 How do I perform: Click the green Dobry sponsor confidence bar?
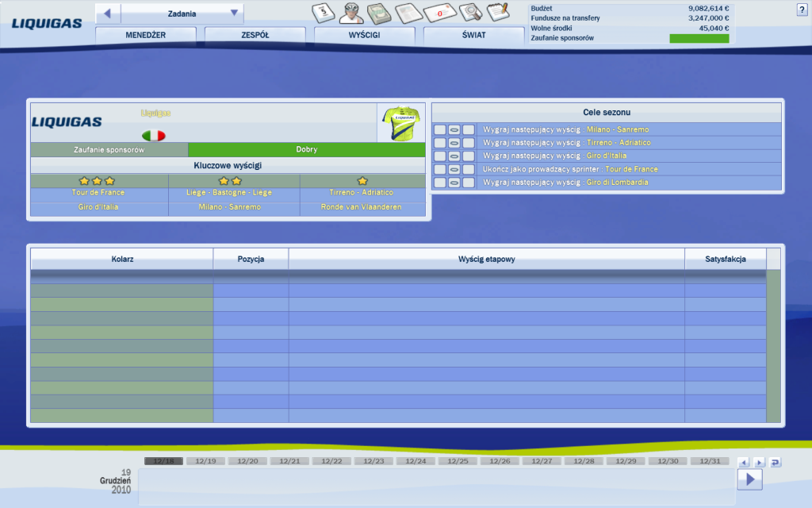[x=307, y=149]
